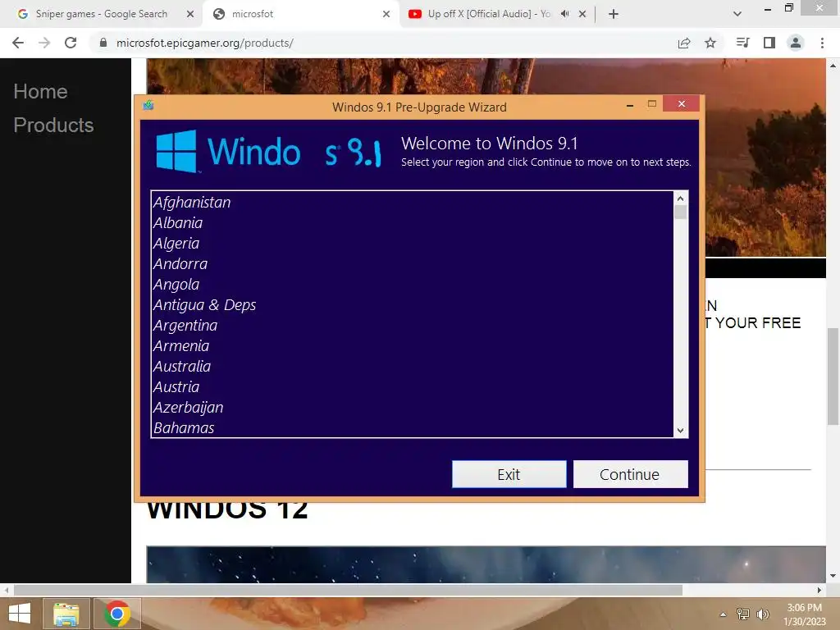Click horizontal scrollbar left arrow
The width and height of the screenshot is (840, 630).
pos(7,590)
